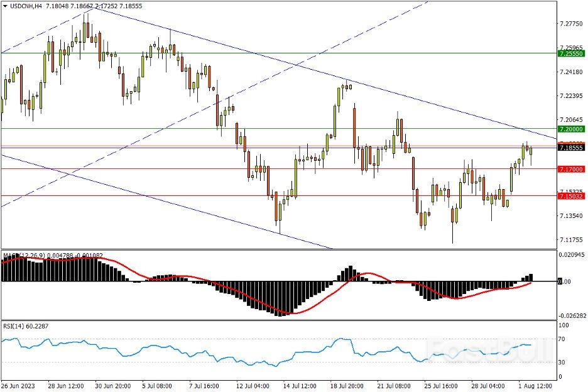Click the 7.27750 value on price axis

[x=570, y=24]
